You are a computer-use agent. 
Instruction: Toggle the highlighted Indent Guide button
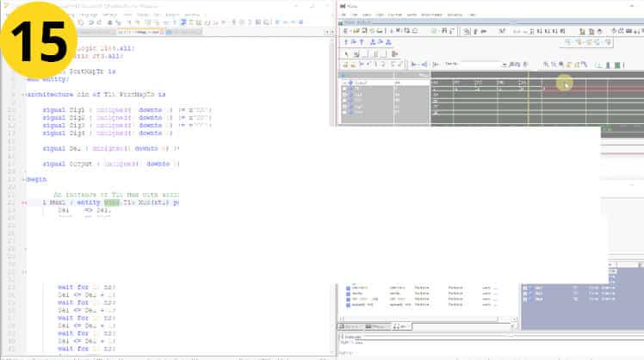(x=183, y=22)
